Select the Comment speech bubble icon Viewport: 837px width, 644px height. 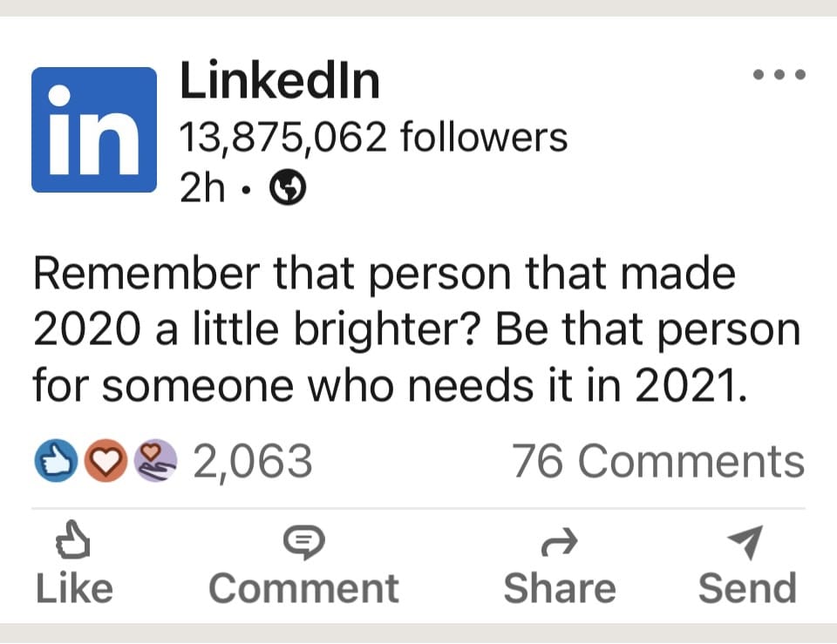pos(303,541)
